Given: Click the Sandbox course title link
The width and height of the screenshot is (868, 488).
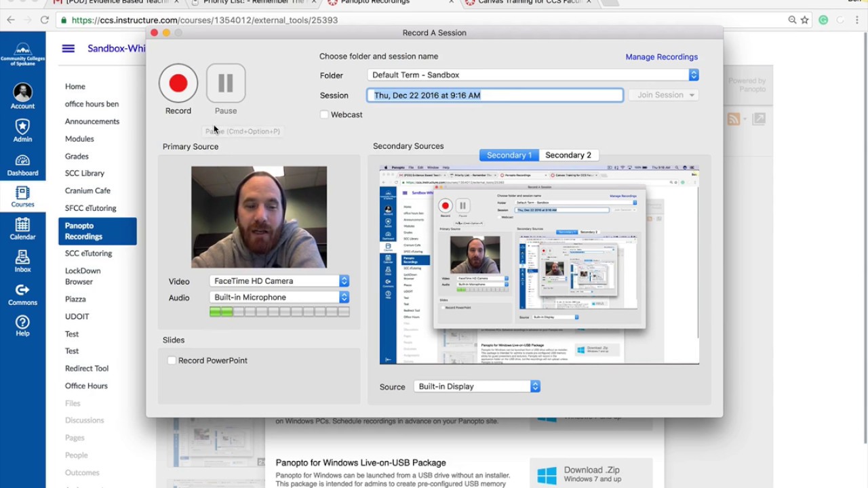Looking at the screenshot, I should tap(116, 48).
